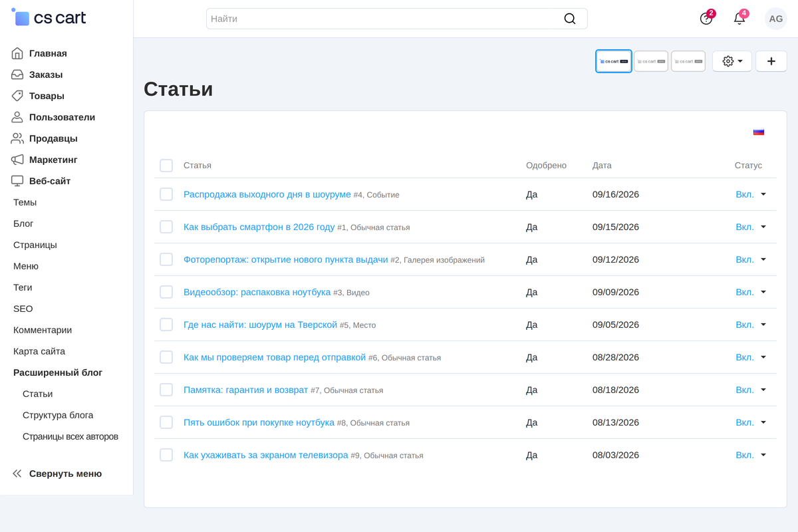Open status dropdown for Распродажа выходного дня
798x532 pixels.
(x=751, y=194)
